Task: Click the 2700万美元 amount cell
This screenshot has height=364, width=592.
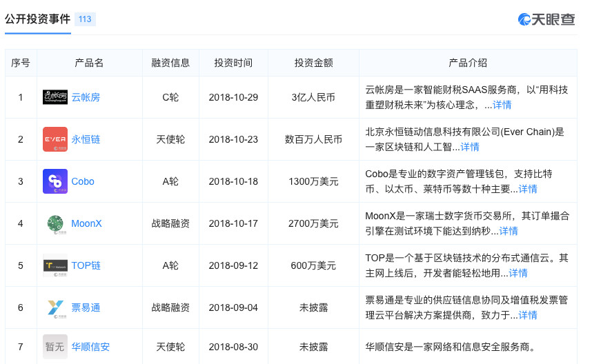Action: 313,223
